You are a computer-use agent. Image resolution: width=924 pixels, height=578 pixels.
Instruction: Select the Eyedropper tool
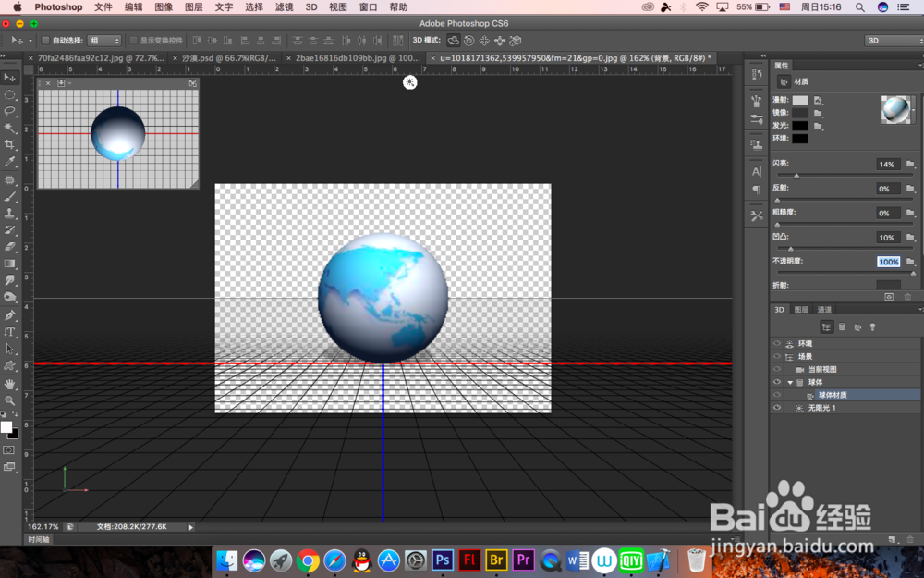point(9,161)
